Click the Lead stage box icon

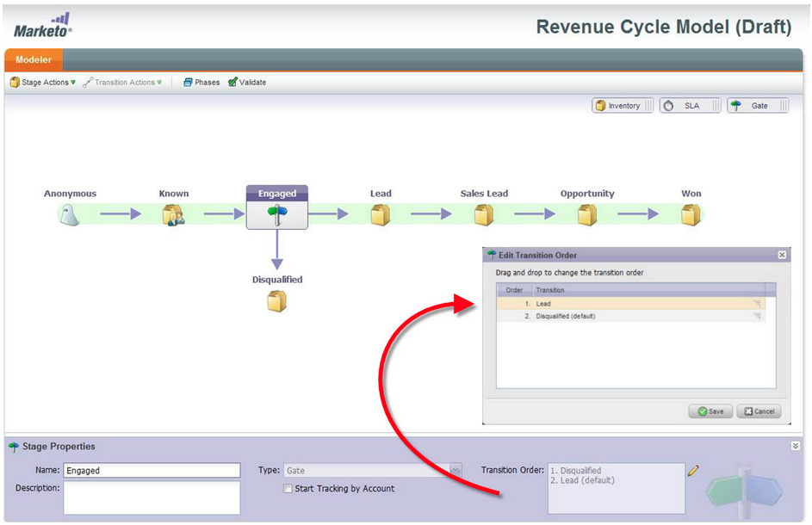coord(380,214)
